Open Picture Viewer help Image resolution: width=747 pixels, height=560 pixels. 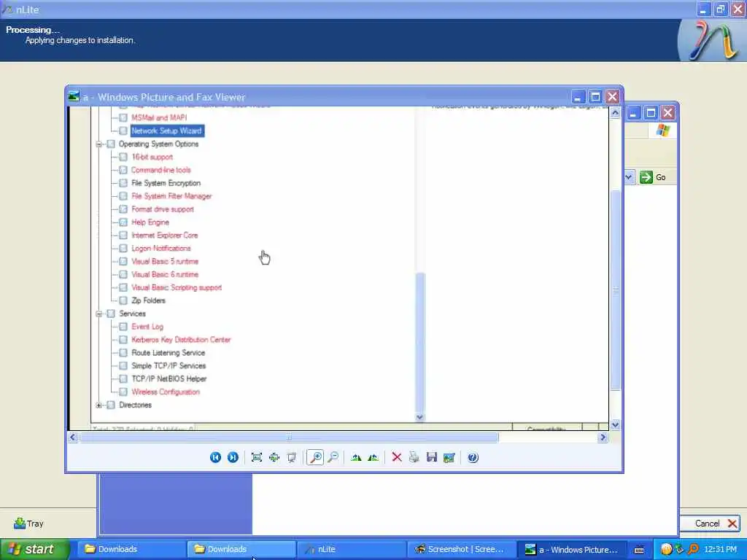[473, 458]
